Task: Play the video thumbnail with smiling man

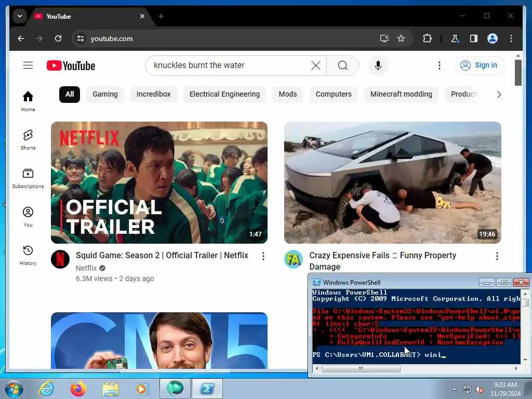Action: (x=159, y=340)
